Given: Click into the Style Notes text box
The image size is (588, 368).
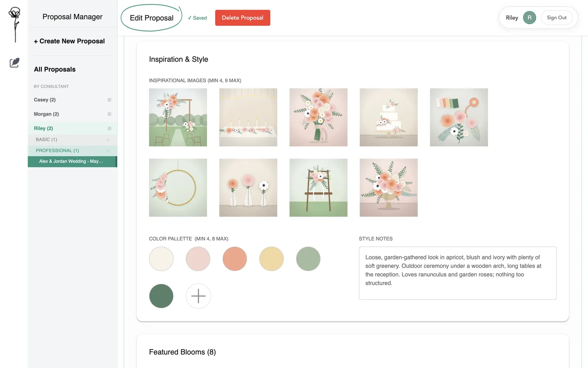Looking at the screenshot, I should pos(458,273).
